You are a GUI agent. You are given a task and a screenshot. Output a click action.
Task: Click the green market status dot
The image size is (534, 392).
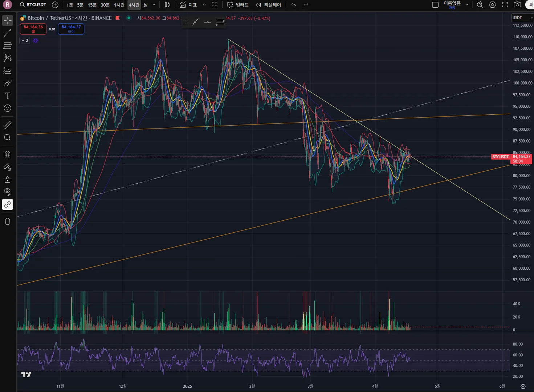129,18
